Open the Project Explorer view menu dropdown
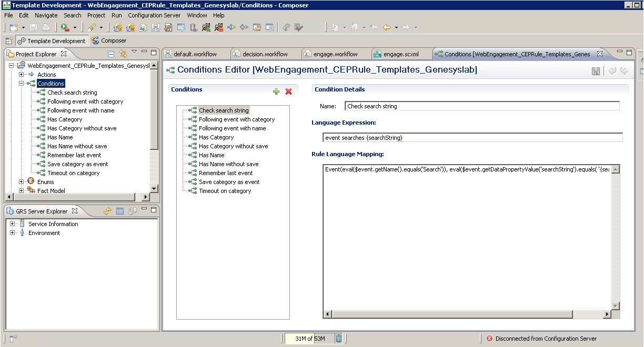 [x=134, y=52]
